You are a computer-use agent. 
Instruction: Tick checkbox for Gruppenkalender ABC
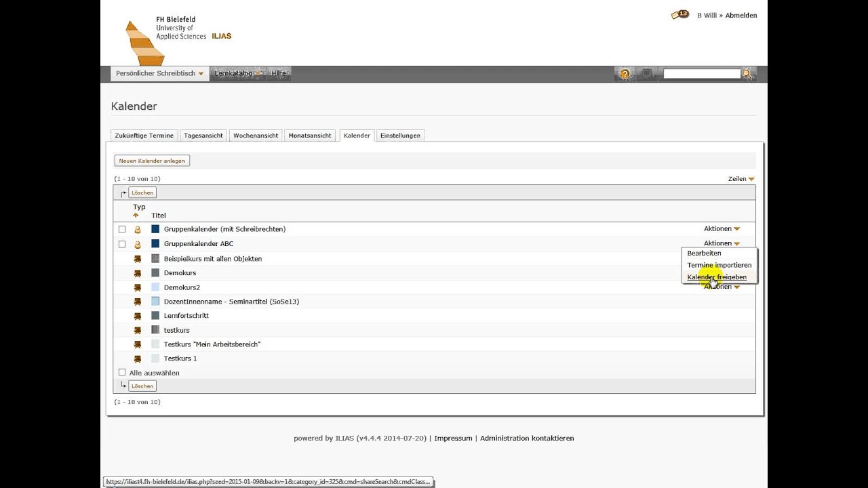(122, 244)
